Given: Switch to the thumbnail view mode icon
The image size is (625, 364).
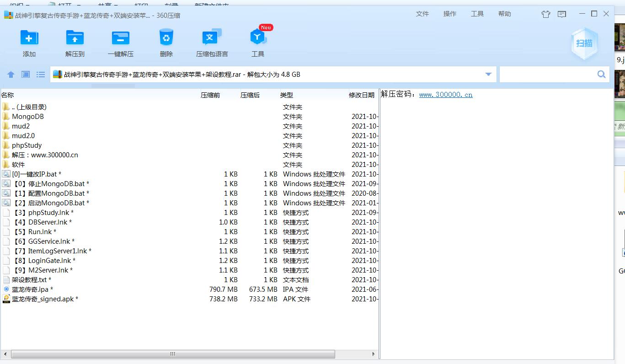Looking at the screenshot, I should 26,75.
